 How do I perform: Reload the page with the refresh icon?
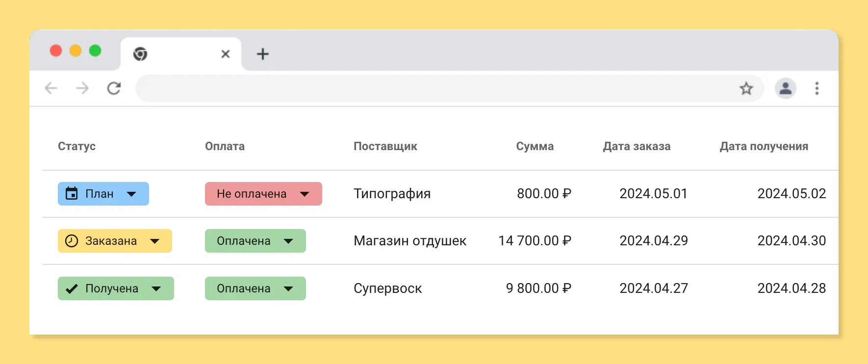(114, 88)
